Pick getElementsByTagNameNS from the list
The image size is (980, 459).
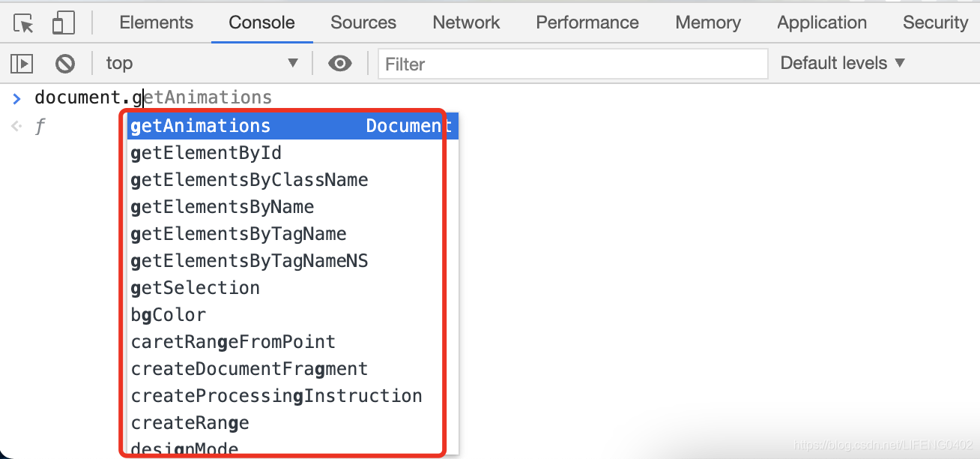pyautogui.click(x=292, y=261)
